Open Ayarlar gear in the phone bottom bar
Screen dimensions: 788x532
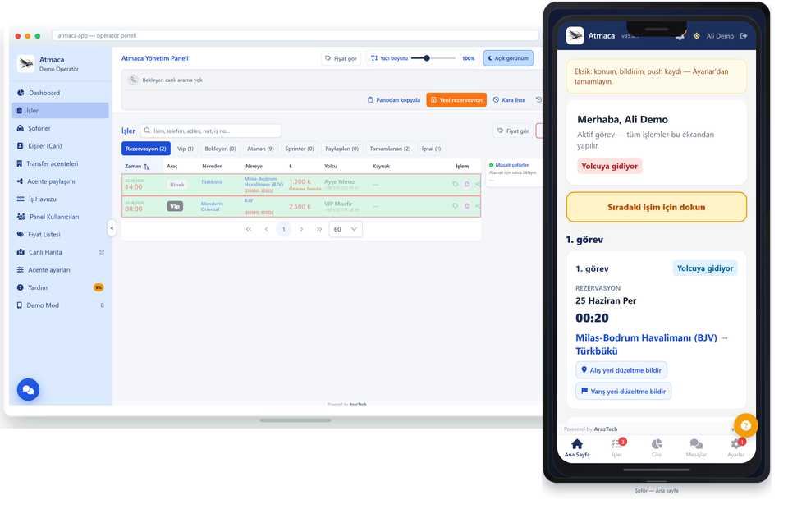pos(735,447)
